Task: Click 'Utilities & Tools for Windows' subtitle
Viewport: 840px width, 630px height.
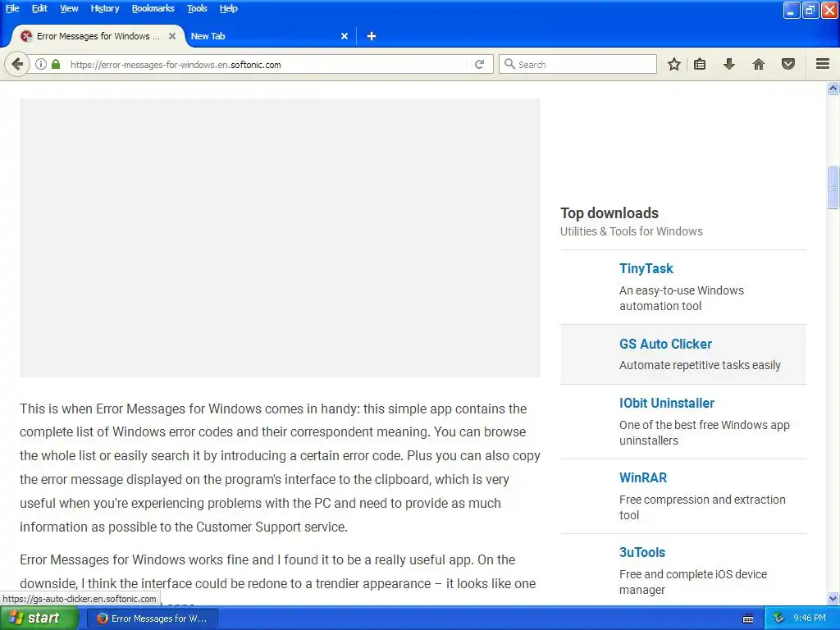Action: coord(631,231)
